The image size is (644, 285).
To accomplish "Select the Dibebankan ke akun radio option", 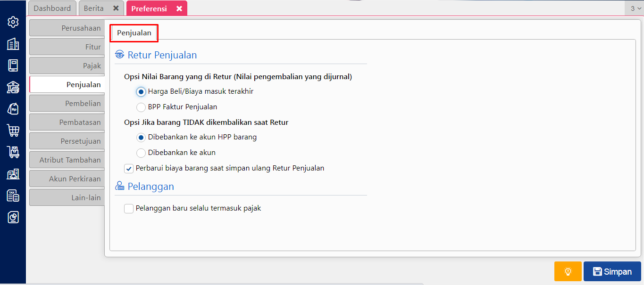I will click(141, 153).
